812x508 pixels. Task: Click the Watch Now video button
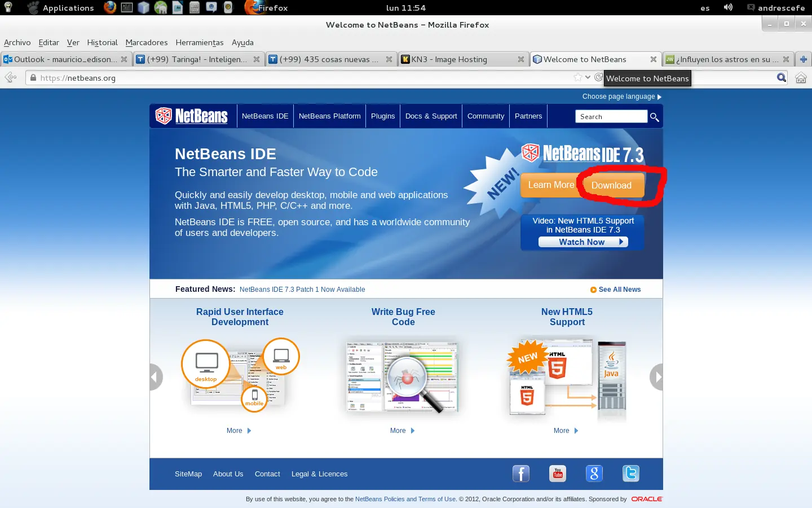click(x=583, y=242)
